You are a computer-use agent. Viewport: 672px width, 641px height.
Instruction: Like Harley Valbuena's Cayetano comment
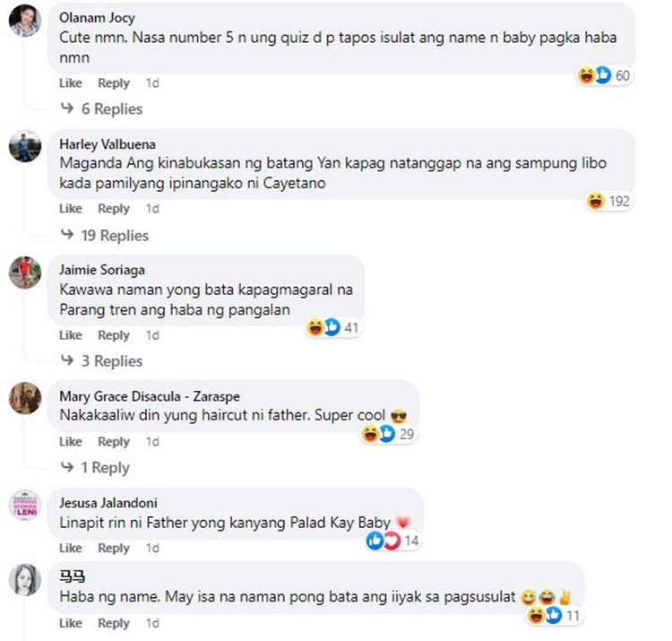click(x=70, y=208)
